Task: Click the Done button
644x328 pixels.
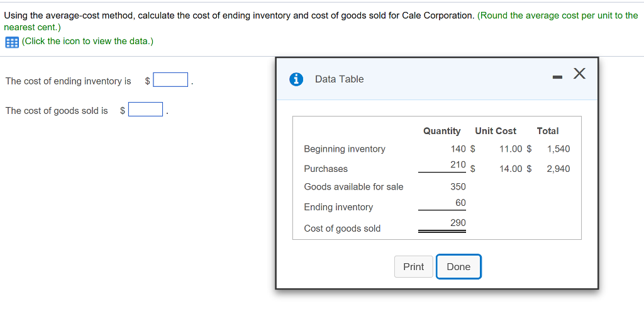Action: click(458, 267)
